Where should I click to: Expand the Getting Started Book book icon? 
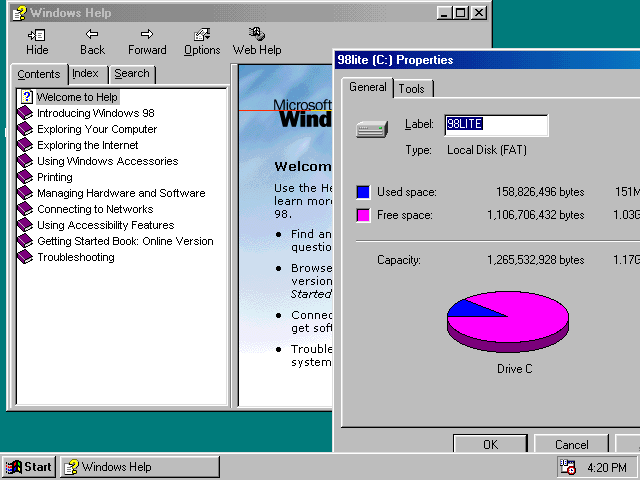(25, 241)
